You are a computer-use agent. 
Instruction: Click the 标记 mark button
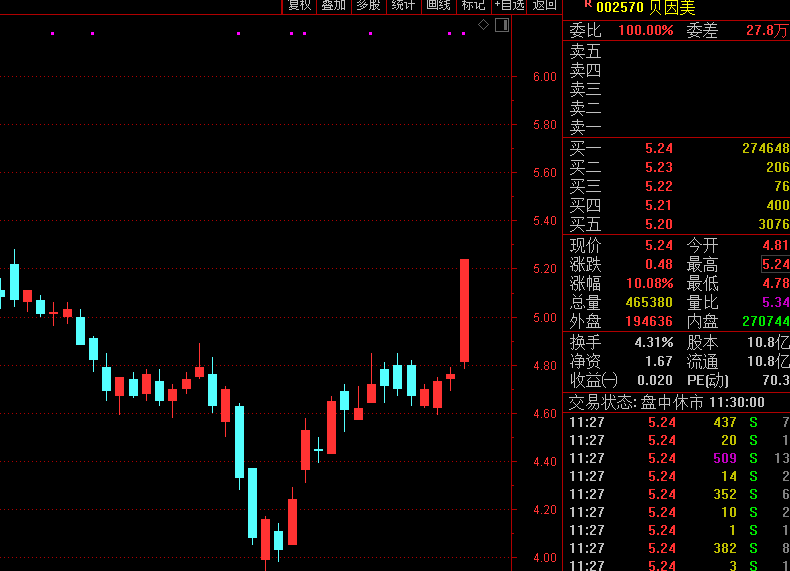coord(473,5)
